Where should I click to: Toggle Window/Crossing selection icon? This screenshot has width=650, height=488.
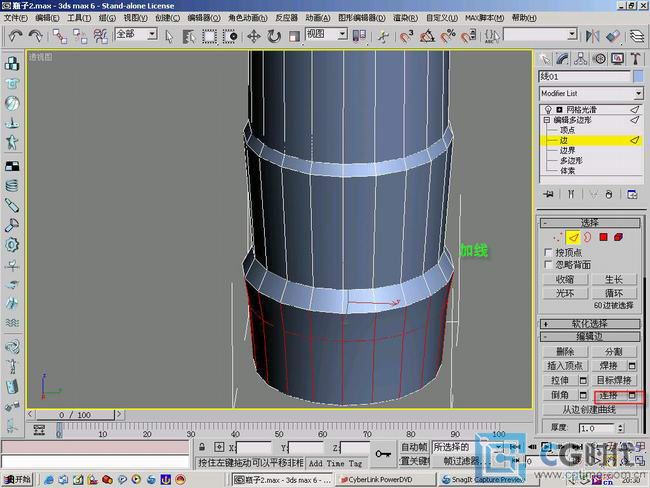(230, 36)
